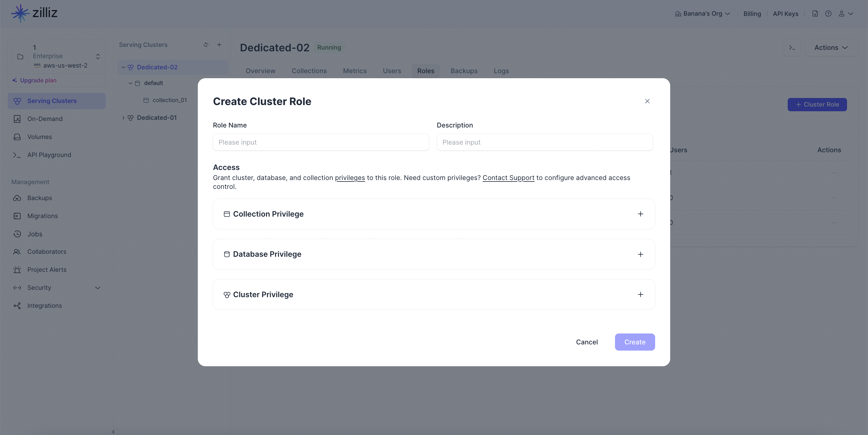Collapse the left sidebar arrow
The width and height of the screenshot is (868, 435).
coord(114,431)
